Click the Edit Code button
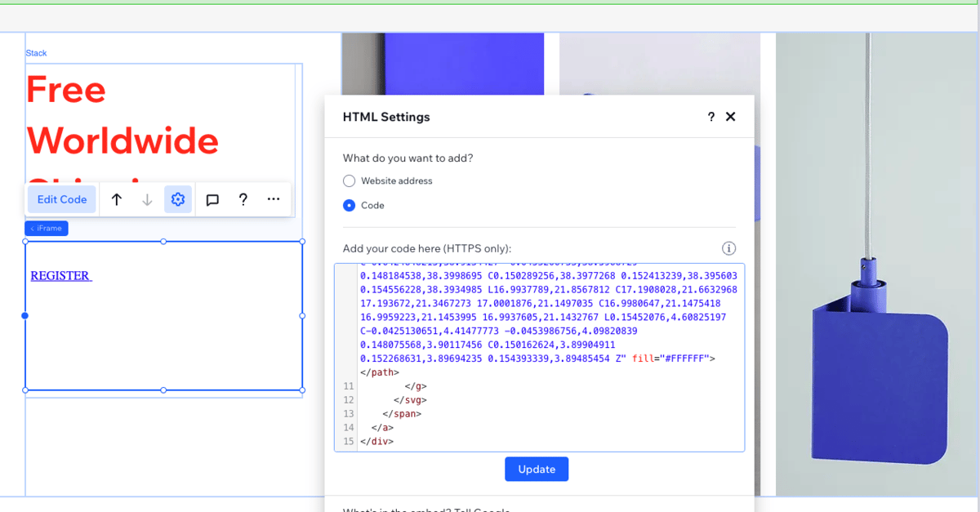Screen dimensions: 980x512 click(62, 199)
